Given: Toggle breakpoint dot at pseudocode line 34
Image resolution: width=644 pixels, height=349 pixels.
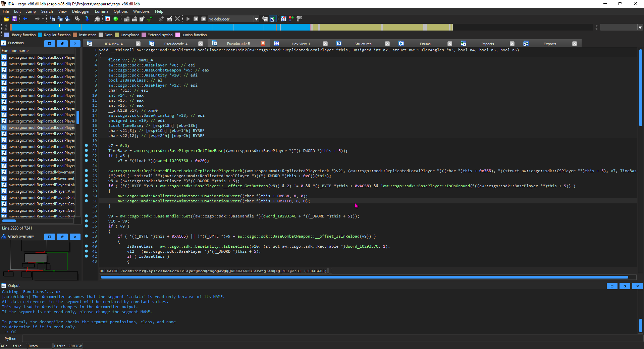Looking at the screenshot, I should pos(86,216).
